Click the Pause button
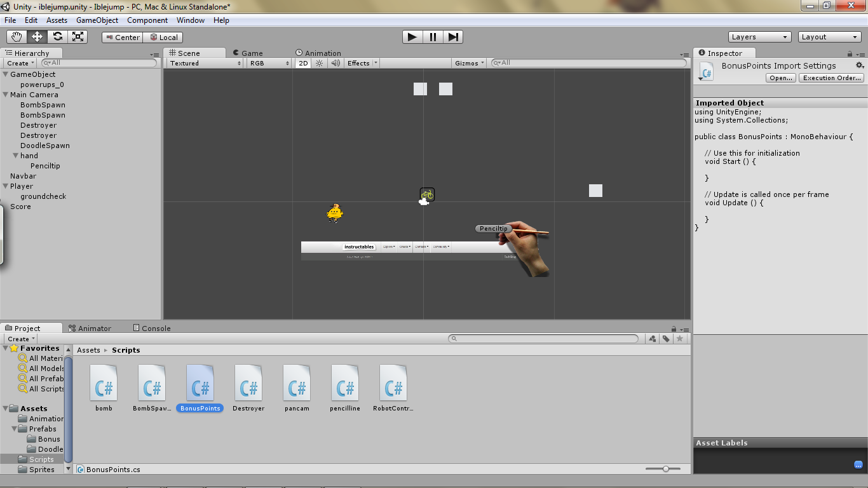Viewport: 868px width, 488px height. point(433,37)
